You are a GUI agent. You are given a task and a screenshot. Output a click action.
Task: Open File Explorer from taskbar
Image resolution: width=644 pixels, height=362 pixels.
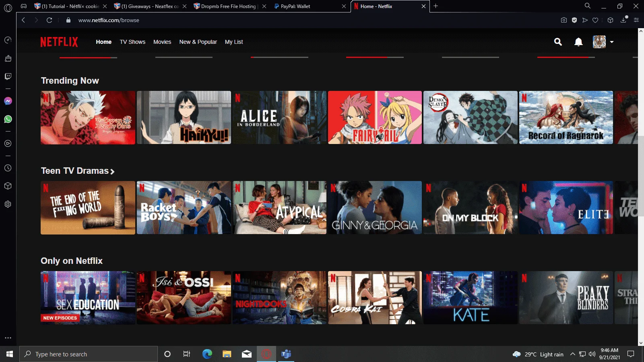227,354
